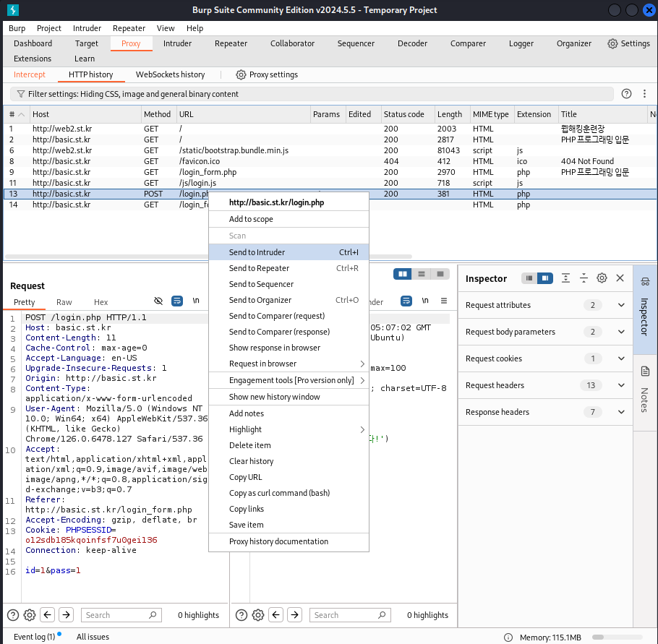The height and width of the screenshot is (644, 658).
Task: Switch to vertical stacked request/response layout
Action: point(422,274)
